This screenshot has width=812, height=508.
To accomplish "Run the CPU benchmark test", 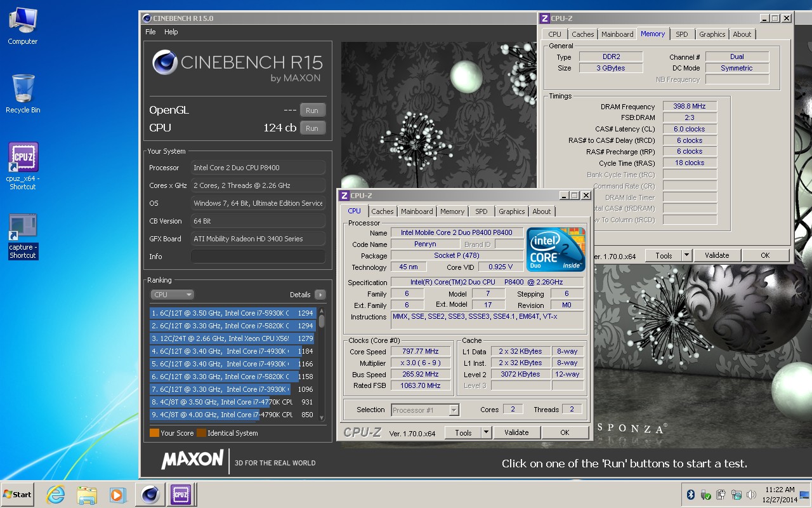I will (x=312, y=128).
